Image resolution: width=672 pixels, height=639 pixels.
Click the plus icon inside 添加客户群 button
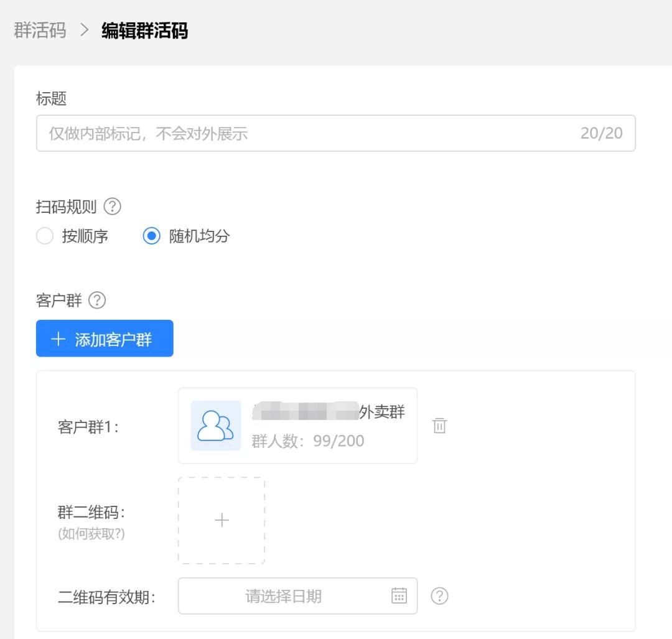[58, 338]
